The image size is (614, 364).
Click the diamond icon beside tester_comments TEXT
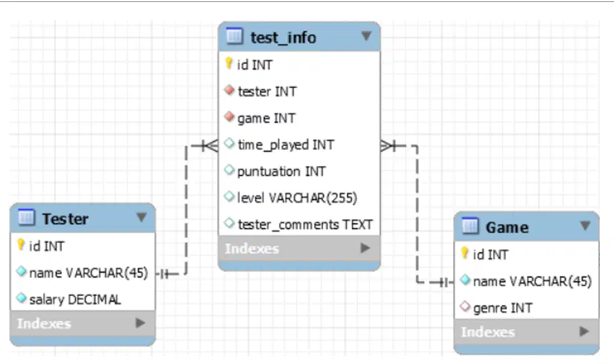230,223
